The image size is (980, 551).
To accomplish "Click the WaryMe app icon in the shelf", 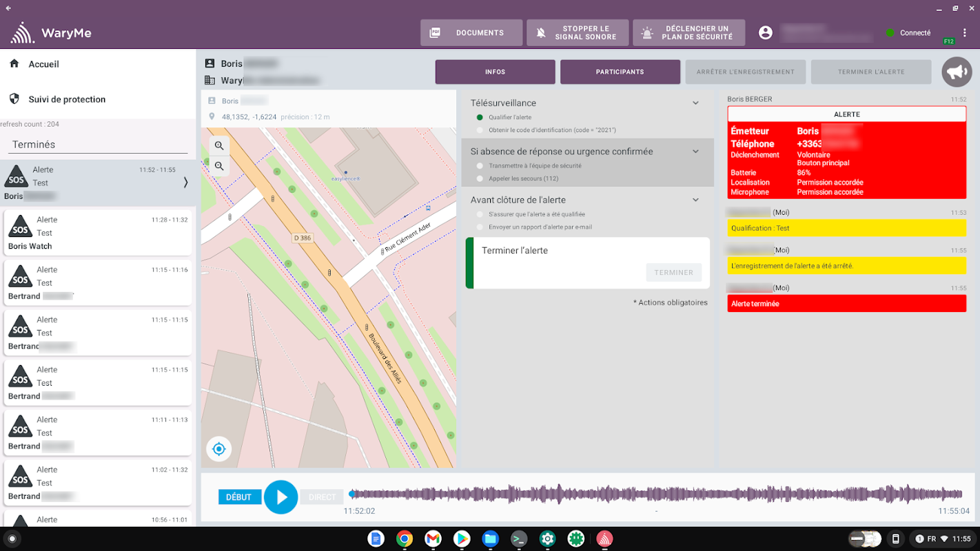I will [604, 539].
